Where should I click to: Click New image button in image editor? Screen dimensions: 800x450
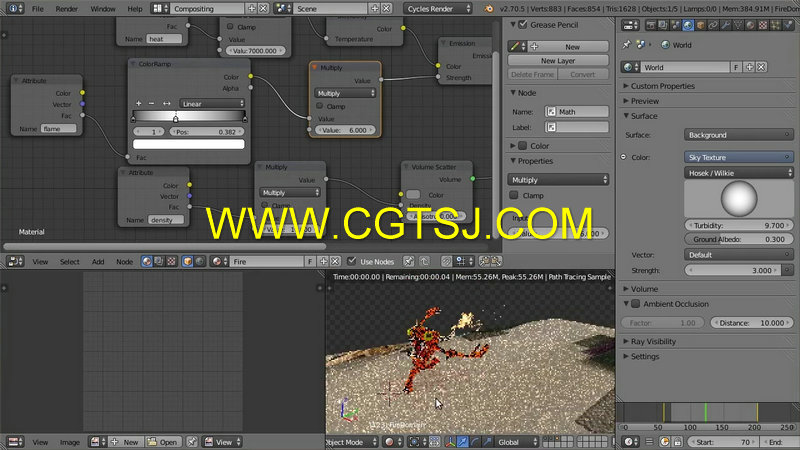coord(124,442)
